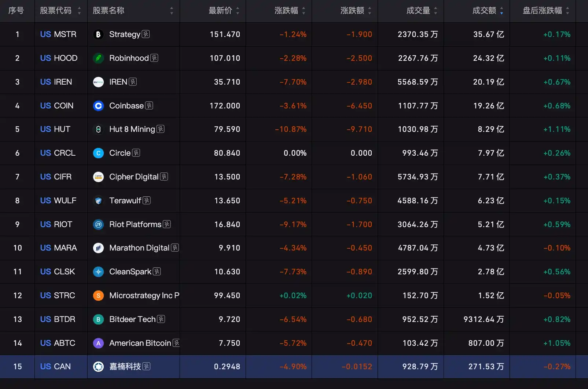Click the IREN company logo icon
The width and height of the screenshot is (588, 389).
pyautogui.click(x=98, y=82)
